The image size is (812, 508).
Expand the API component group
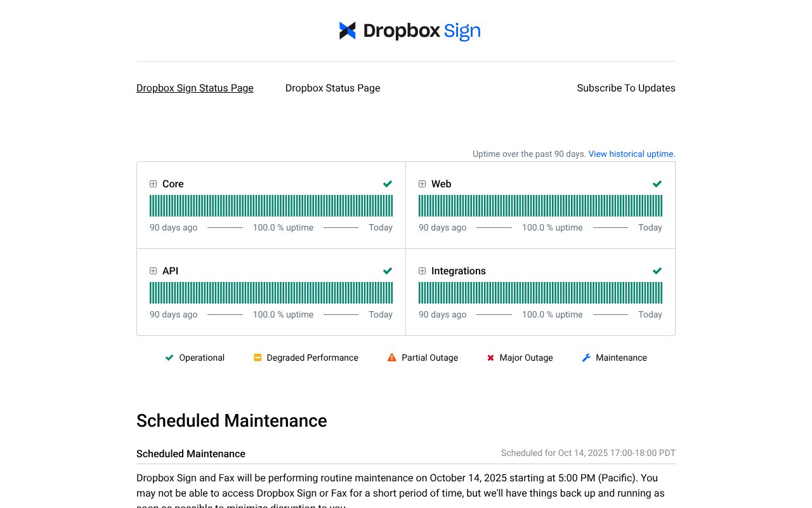154,271
